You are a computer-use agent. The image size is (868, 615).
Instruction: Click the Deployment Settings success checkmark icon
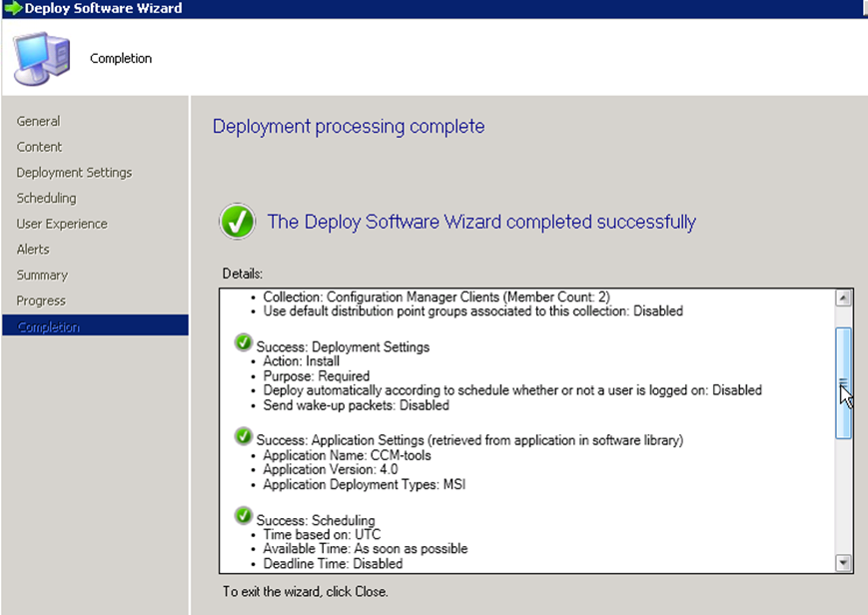(x=243, y=342)
